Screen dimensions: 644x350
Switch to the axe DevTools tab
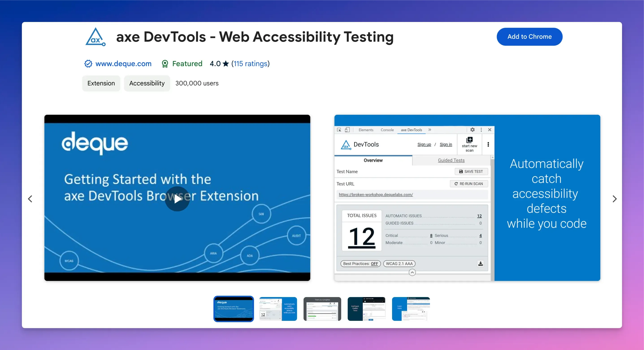[x=411, y=130]
